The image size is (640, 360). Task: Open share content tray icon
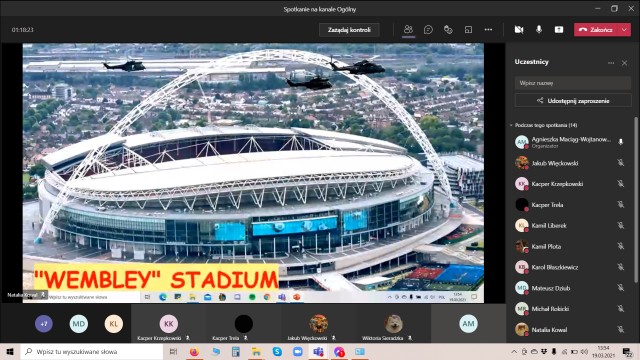(x=559, y=29)
